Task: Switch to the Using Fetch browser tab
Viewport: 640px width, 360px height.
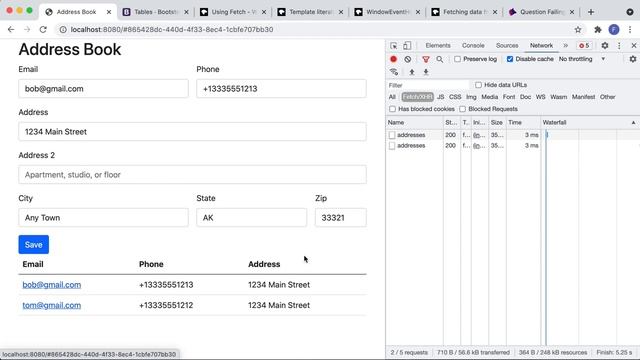Action: coord(233,12)
